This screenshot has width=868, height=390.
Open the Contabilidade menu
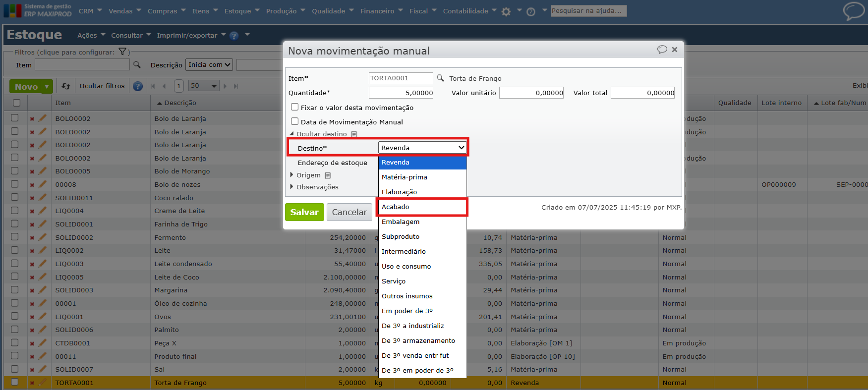coord(470,11)
